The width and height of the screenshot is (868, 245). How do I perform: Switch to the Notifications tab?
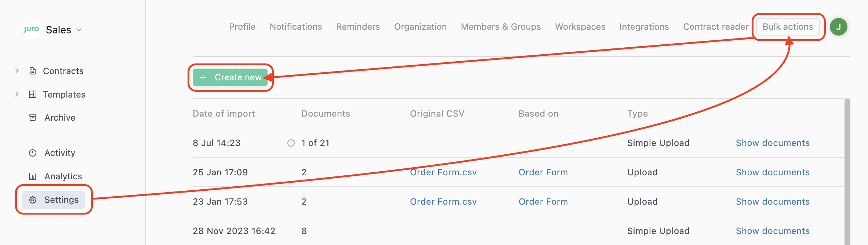coord(296,27)
